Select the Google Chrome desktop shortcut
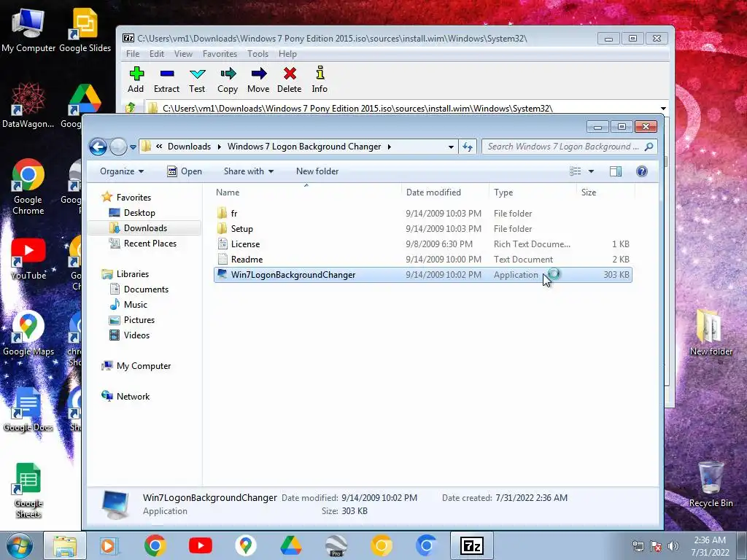This screenshot has height=560, width=747. (28, 187)
